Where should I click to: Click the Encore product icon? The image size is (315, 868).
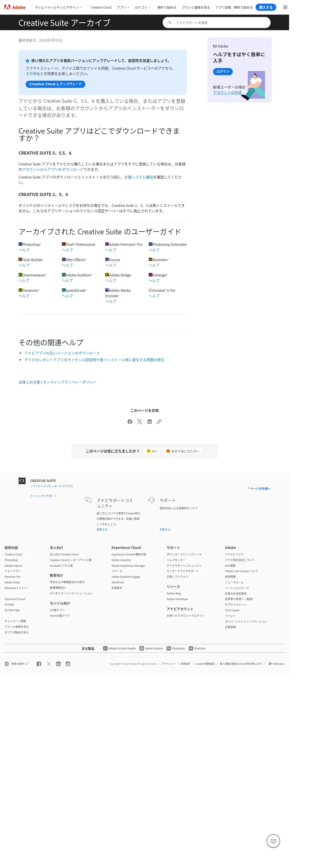(x=107, y=259)
